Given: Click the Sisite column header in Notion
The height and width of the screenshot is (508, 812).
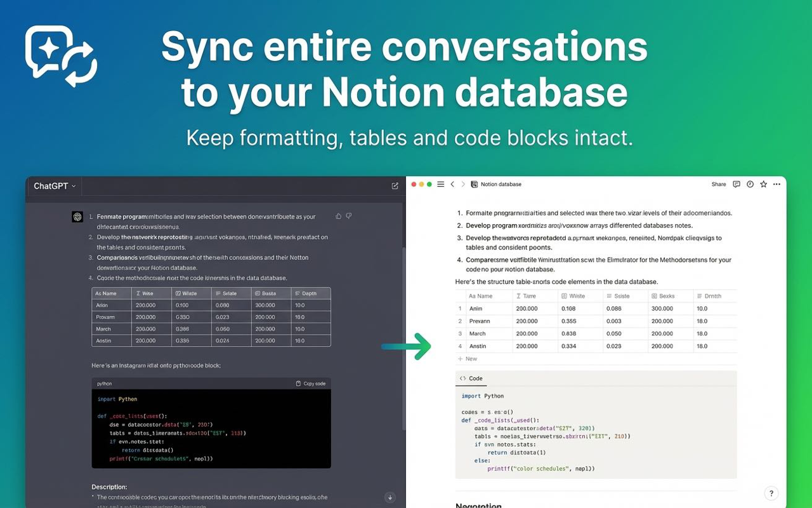Looking at the screenshot, I should (625, 296).
